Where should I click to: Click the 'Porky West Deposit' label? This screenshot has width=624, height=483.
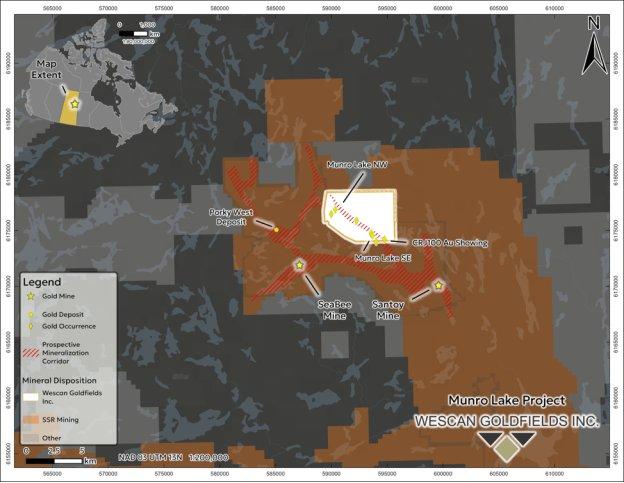pos(231,217)
